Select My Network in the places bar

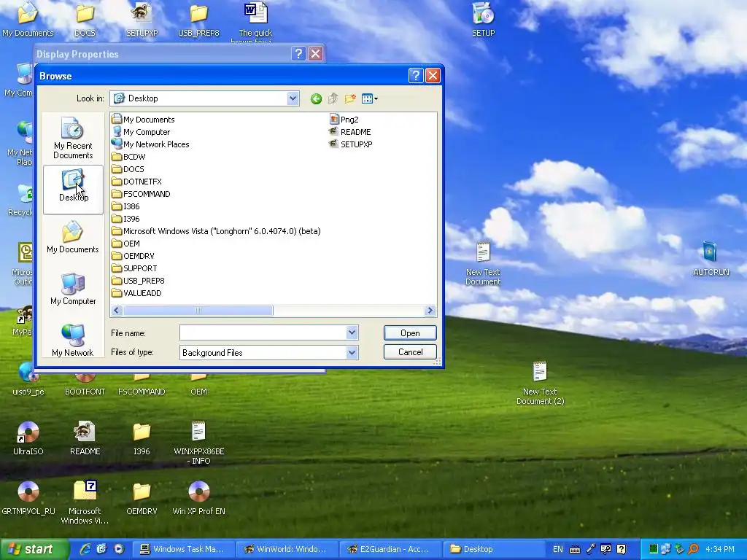click(73, 340)
